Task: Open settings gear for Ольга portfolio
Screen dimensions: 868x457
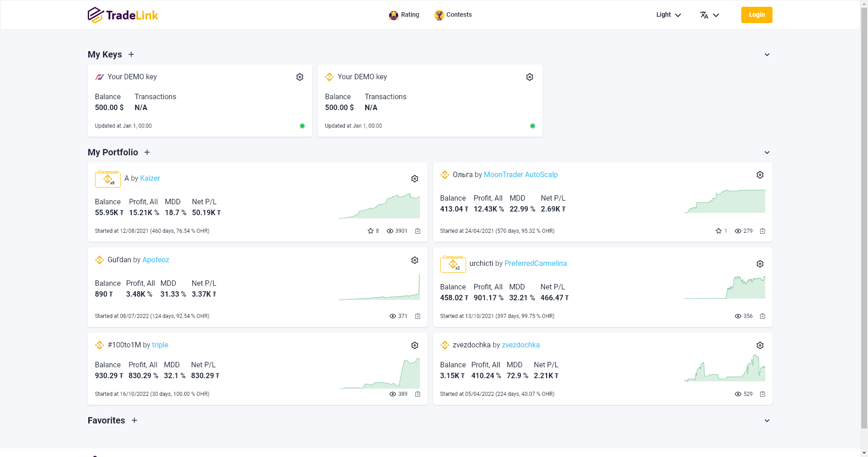Action: (760, 175)
